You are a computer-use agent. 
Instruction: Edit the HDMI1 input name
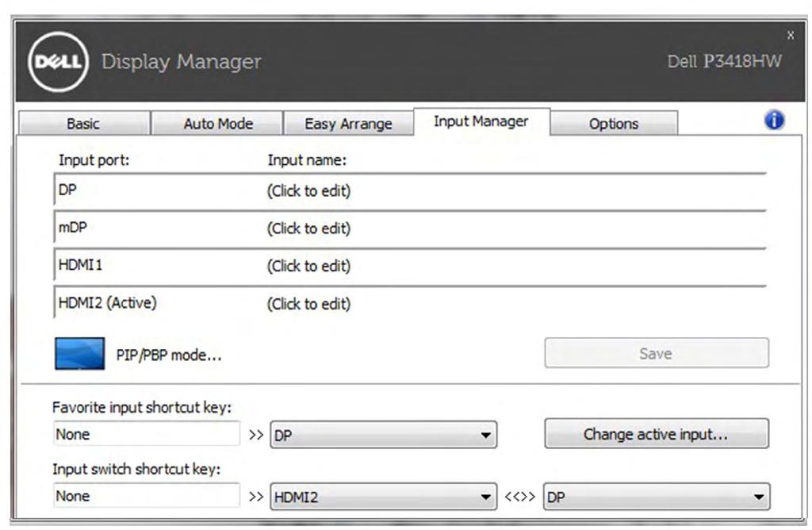pyautogui.click(x=308, y=266)
